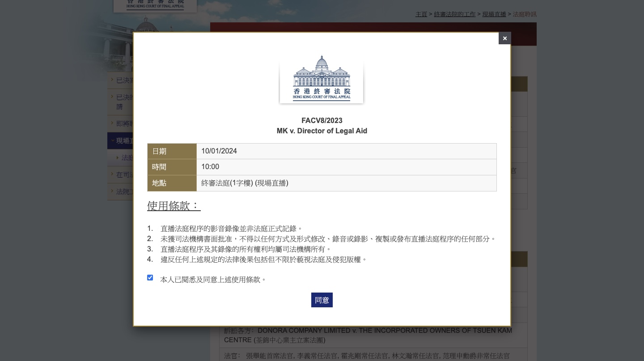The width and height of the screenshot is (644, 361).
Task: Click the date cell 10/01/2024
Action: [219, 151]
